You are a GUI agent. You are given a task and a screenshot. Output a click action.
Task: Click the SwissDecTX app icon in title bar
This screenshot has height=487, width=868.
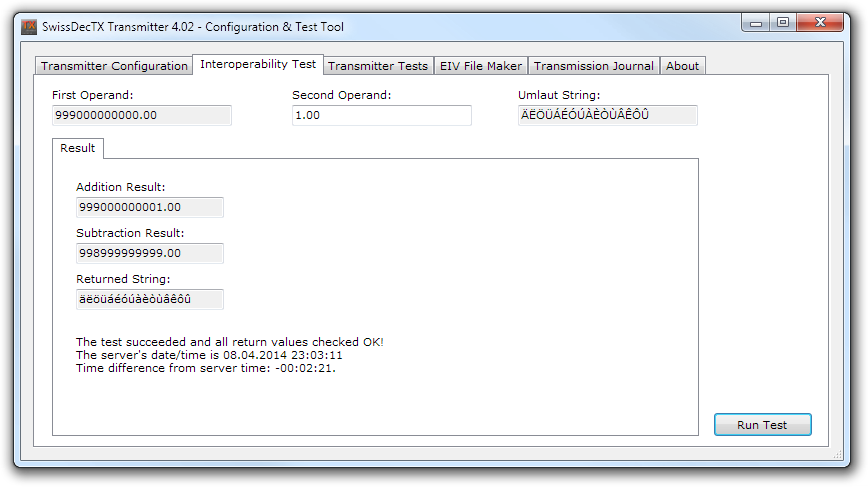click(x=29, y=27)
